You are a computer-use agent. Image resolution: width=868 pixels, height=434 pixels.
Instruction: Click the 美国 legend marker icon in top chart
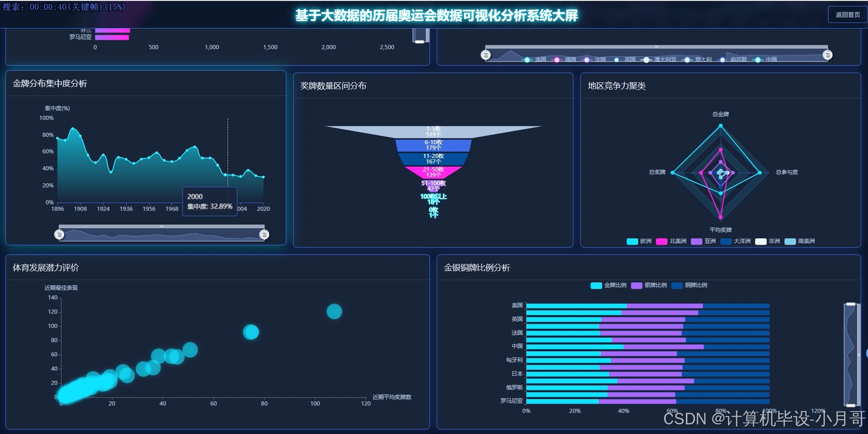click(527, 59)
